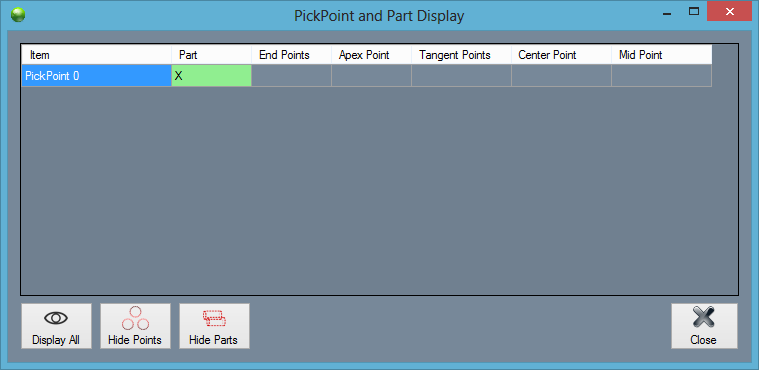
Task: Toggle Mid Point cell for PickPoint 0
Action: (662, 76)
